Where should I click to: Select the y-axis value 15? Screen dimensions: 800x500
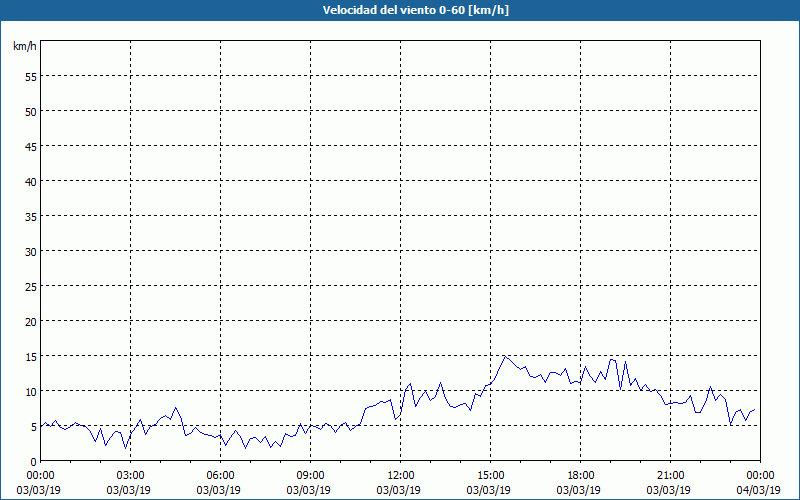coord(31,356)
